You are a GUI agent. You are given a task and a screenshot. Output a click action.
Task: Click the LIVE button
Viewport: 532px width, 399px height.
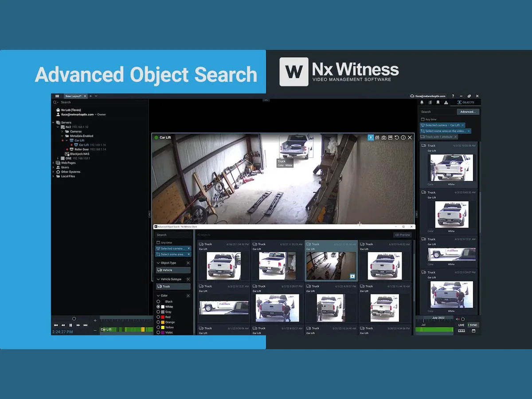pyautogui.click(x=462, y=325)
